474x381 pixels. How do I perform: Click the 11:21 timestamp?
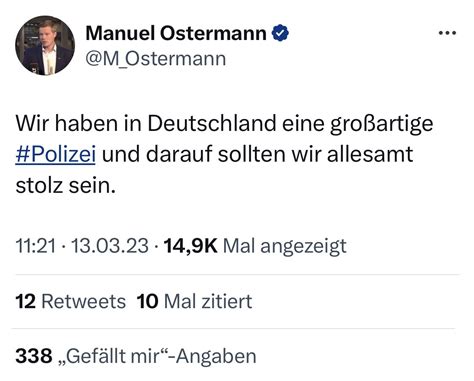click(x=36, y=246)
